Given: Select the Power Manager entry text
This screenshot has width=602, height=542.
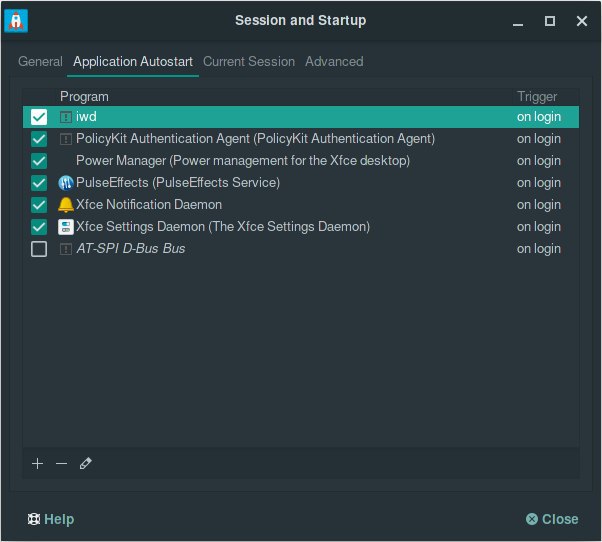Looking at the screenshot, I should tap(243, 160).
